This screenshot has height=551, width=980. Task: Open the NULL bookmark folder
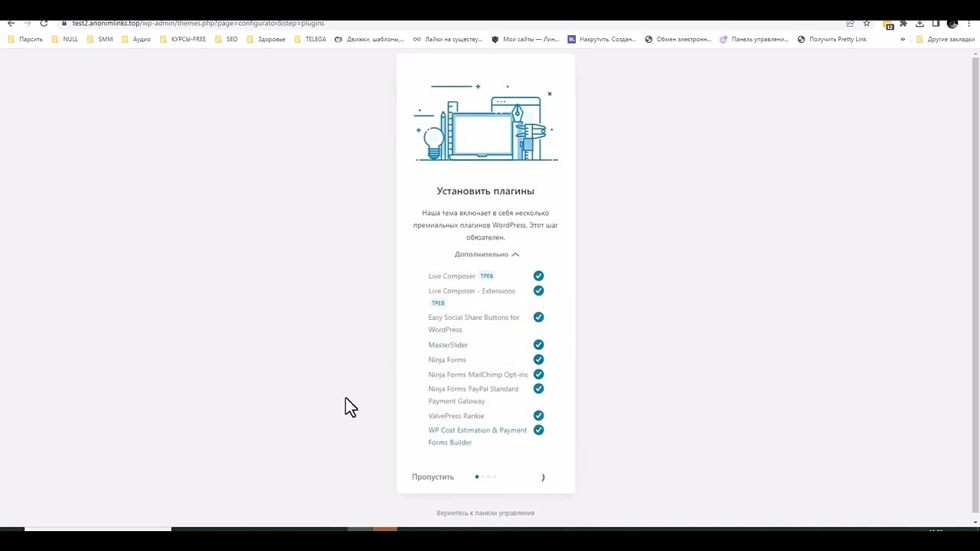coord(64,39)
